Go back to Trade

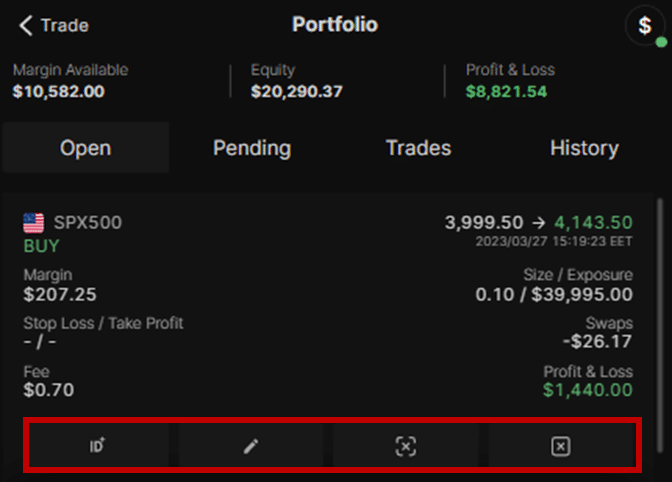[x=65, y=25]
